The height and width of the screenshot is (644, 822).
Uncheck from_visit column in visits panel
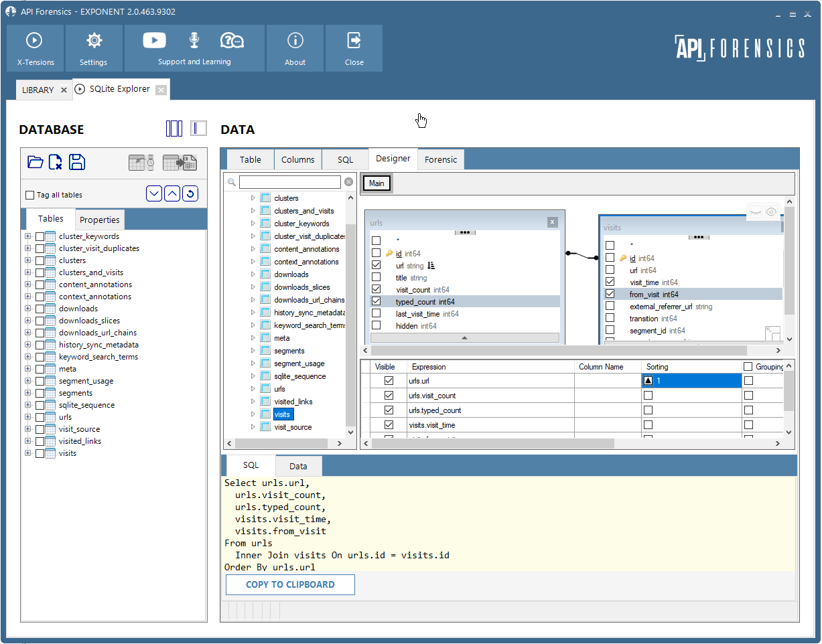(610, 294)
